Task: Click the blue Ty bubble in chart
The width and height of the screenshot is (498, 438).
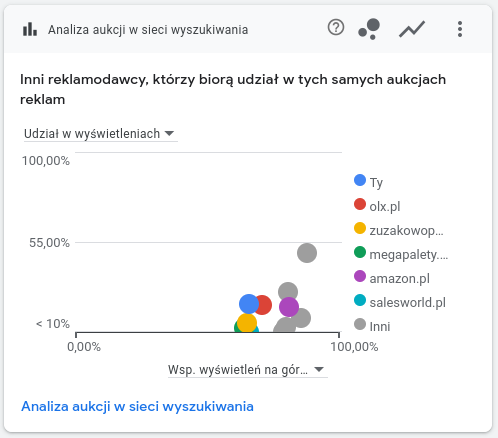Action: (x=249, y=304)
